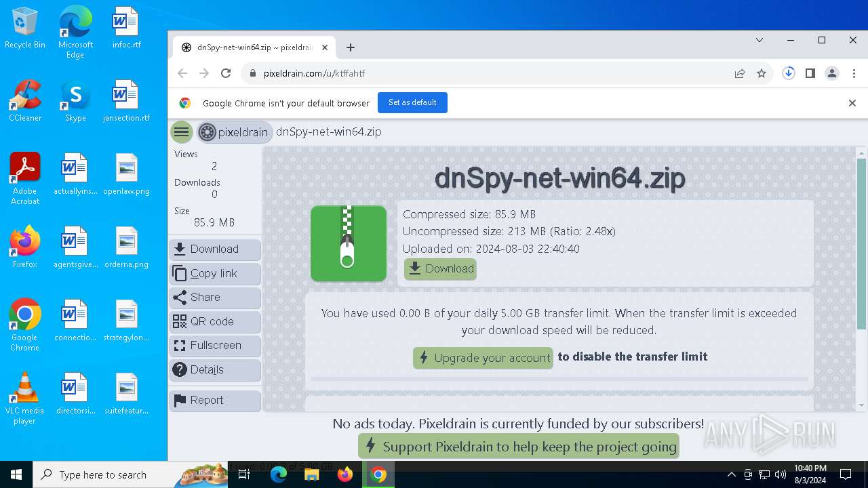
Task: Open the notification center icon
Action: [846, 474]
